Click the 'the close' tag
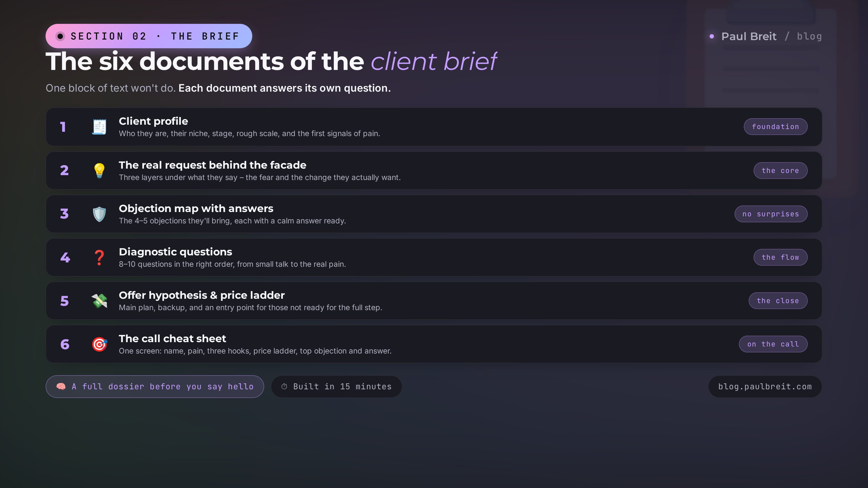Image resolution: width=868 pixels, height=488 pixels. point(778,301)
